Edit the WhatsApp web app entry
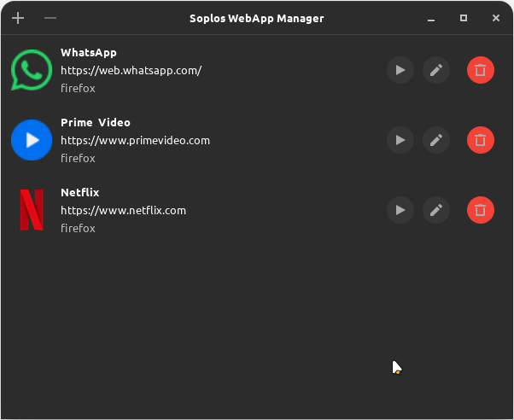This screenshot has width=514, height=420. (436, 70)
